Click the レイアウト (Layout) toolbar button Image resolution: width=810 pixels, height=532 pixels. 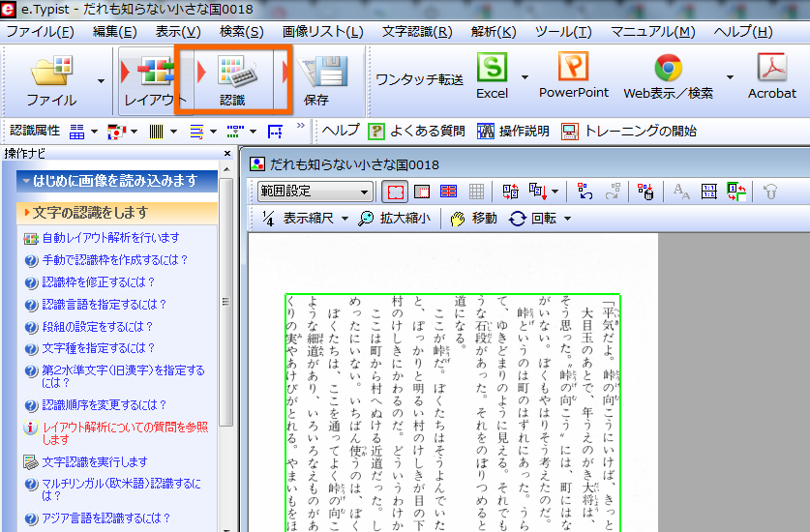(155, 79)
